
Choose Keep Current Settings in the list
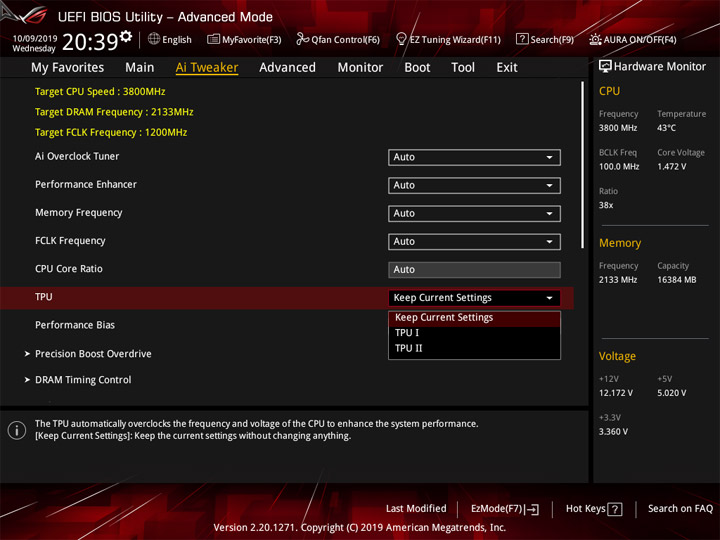(474, 318)
